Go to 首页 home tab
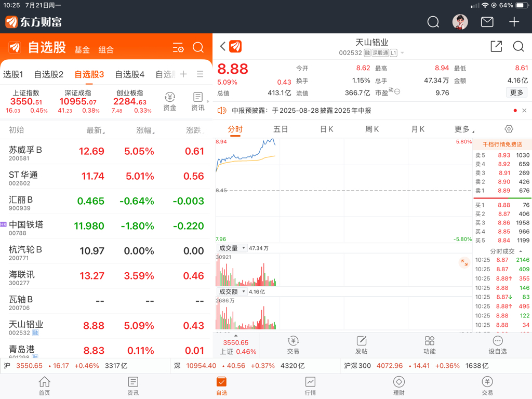Screen dimensions: 532x399 [45, 386]
